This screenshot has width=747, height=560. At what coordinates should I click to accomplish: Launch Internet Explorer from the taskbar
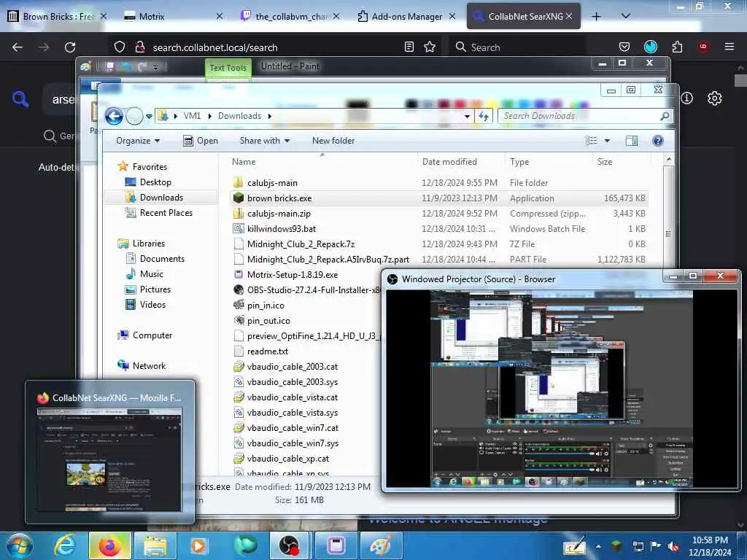click(x=65, y=545)
